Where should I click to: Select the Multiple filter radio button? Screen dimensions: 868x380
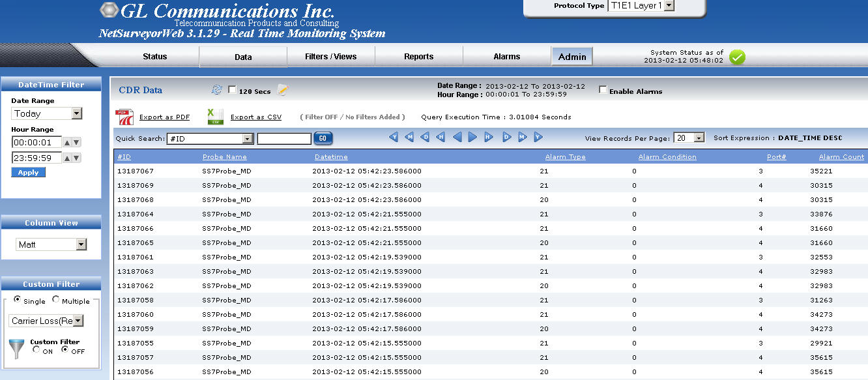(x=56, y=300)
